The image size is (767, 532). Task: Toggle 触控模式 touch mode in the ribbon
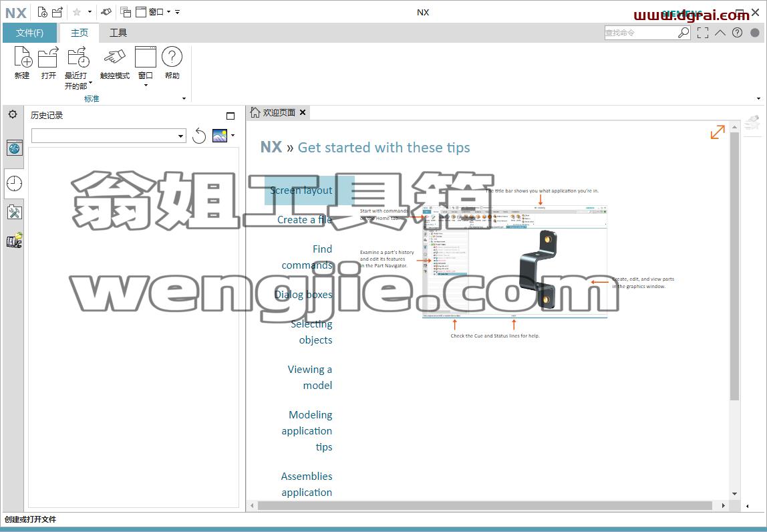pos(114,63)
